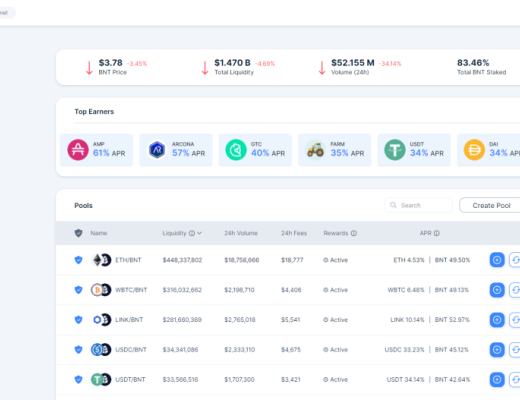Click the Pools heading
The image size is (520, 400).
pos(83,205)
